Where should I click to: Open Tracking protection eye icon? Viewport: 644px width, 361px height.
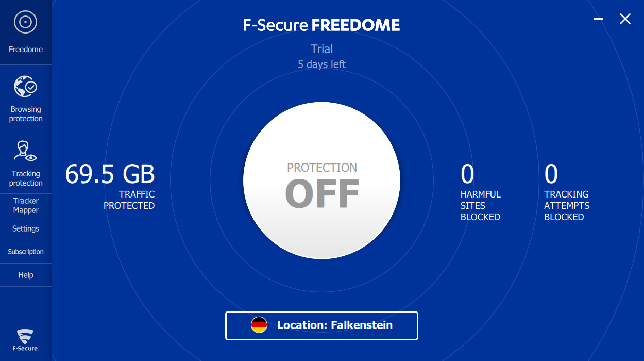pyautogui.click(x=25, y=151)
